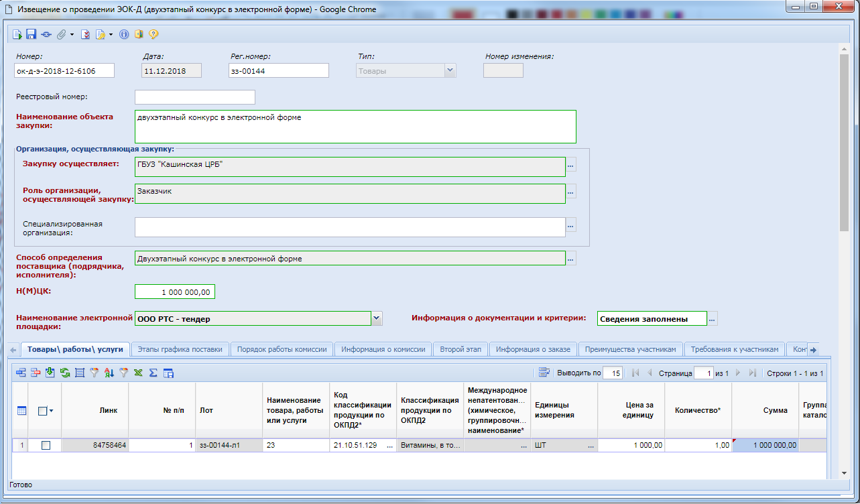
Task: Expand the signature key dropdown arrow
Action: click(111, 34)
